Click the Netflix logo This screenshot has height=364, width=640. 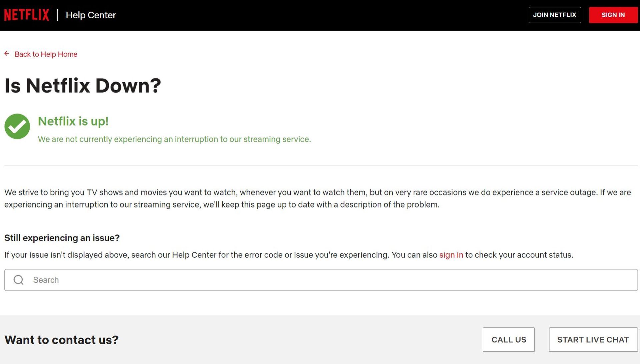point(27,15)
